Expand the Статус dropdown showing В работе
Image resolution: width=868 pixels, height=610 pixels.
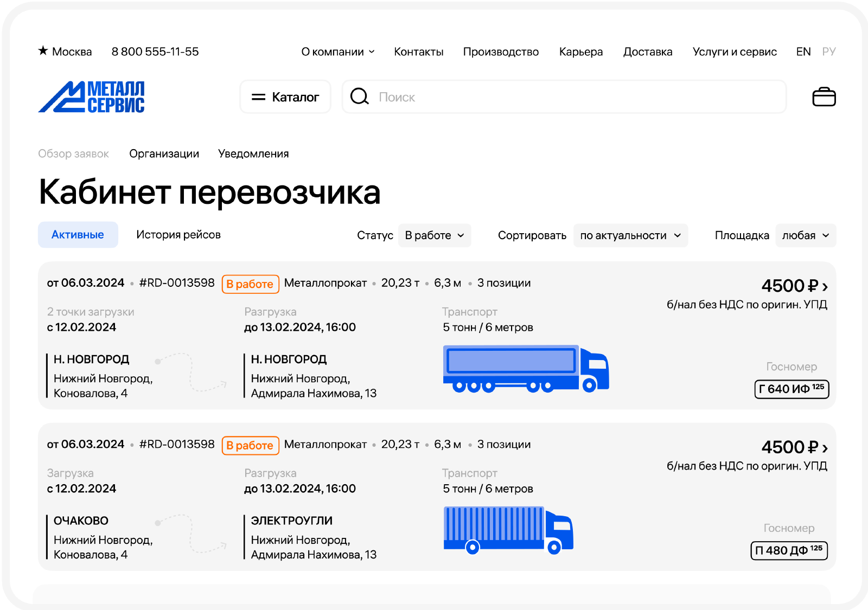(x=435, y=235)
